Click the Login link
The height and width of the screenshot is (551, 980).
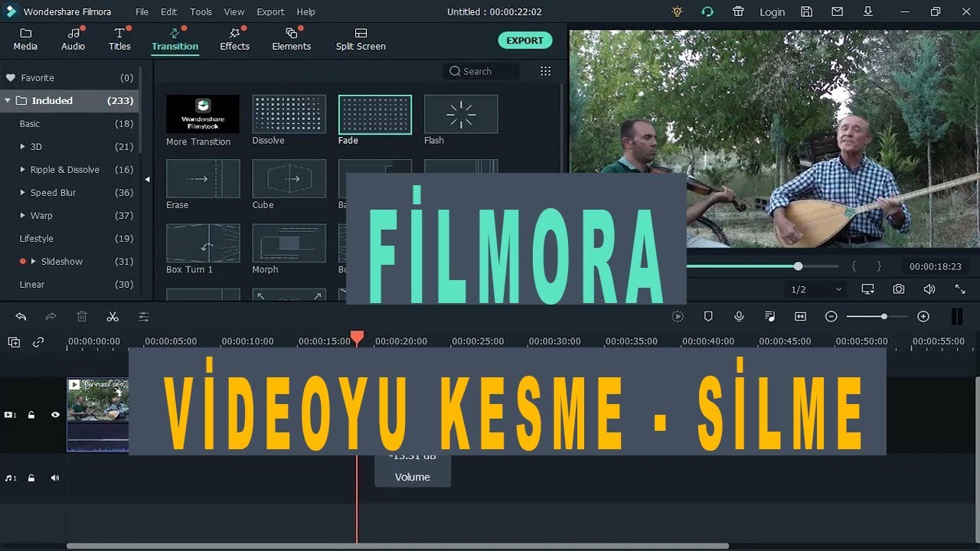coord(772,12)
